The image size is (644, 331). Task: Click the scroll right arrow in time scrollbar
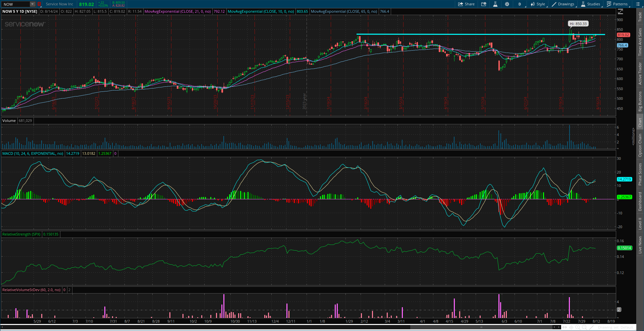(x=559, y=327)
